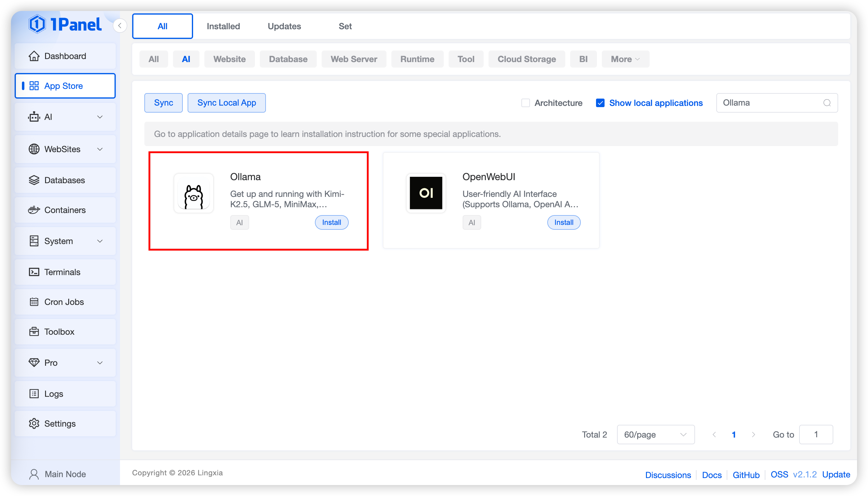Screen dimensions: 868x496
Task: Switch to the Installed tab
Action: (x=223, y=26)
